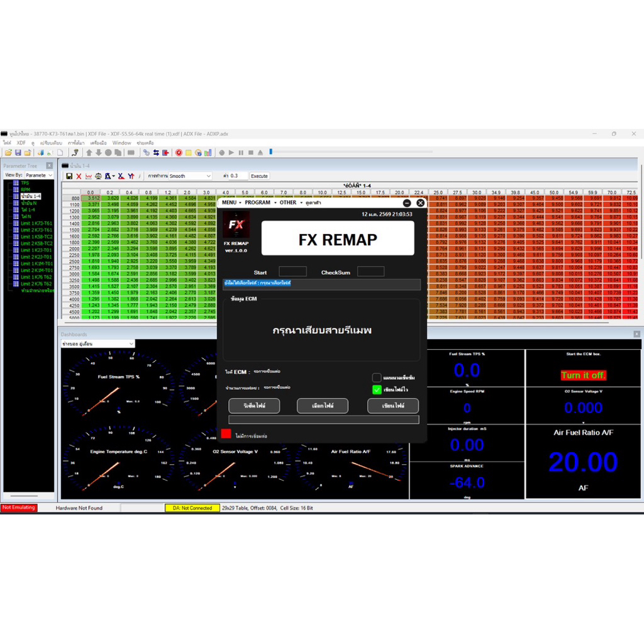The width and height of the screenshot is (644, 644).
Task: Select TPS in the Parameter Tree
Action: pos(25,183)
